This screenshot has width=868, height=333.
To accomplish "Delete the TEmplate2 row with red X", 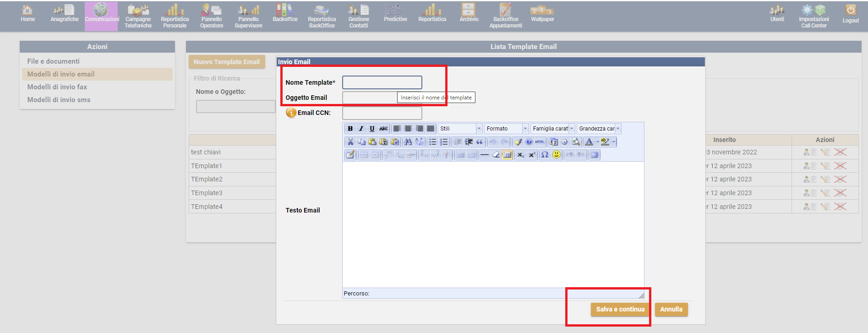I will pos(840,179).
